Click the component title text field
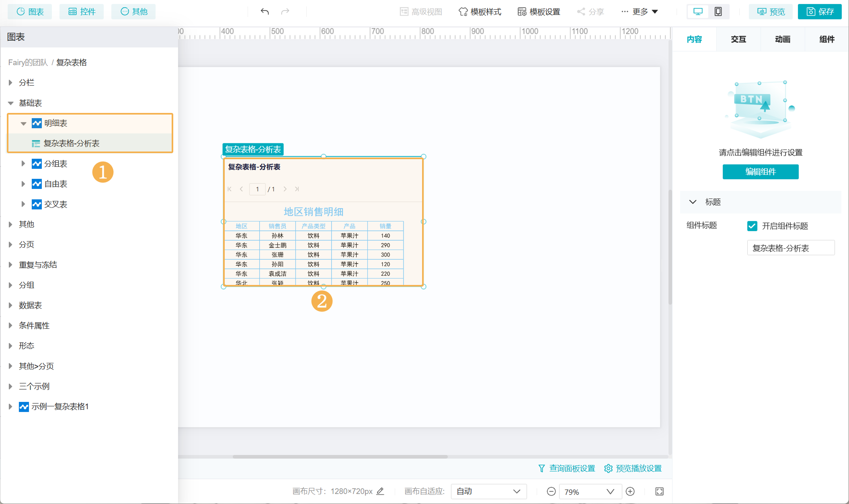This screenshot has height=504, width=849. 790,248
